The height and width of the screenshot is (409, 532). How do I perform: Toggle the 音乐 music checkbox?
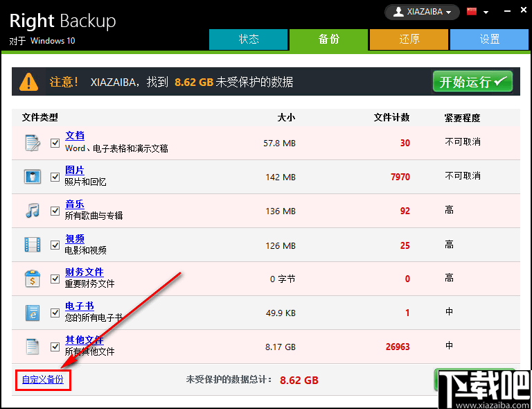pyautogui.click(x=55, y=211)
